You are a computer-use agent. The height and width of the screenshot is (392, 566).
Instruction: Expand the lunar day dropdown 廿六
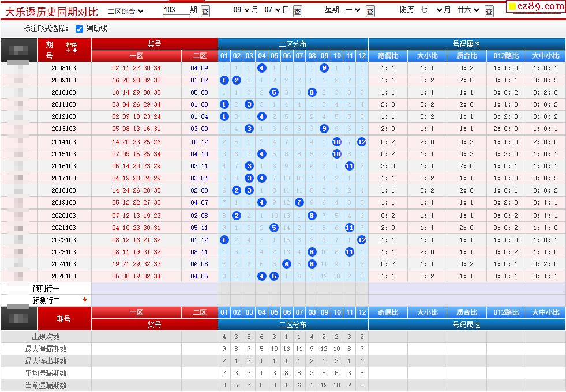468,10
